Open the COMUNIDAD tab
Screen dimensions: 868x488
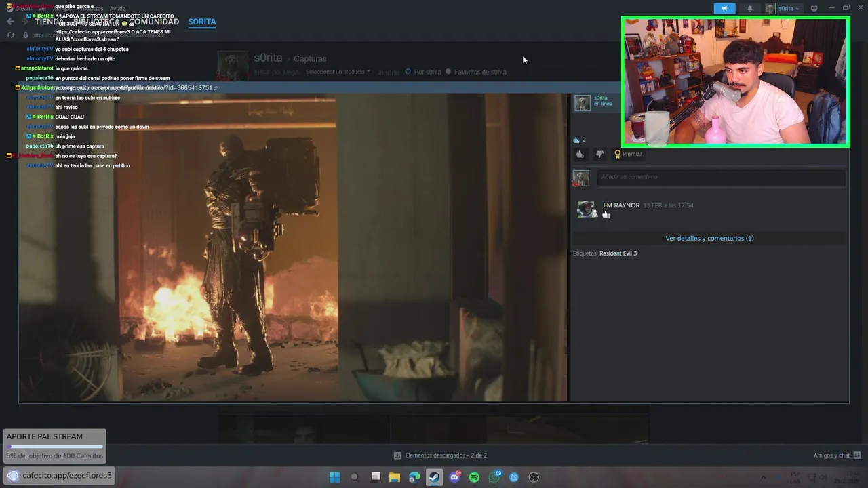point(155,22)
